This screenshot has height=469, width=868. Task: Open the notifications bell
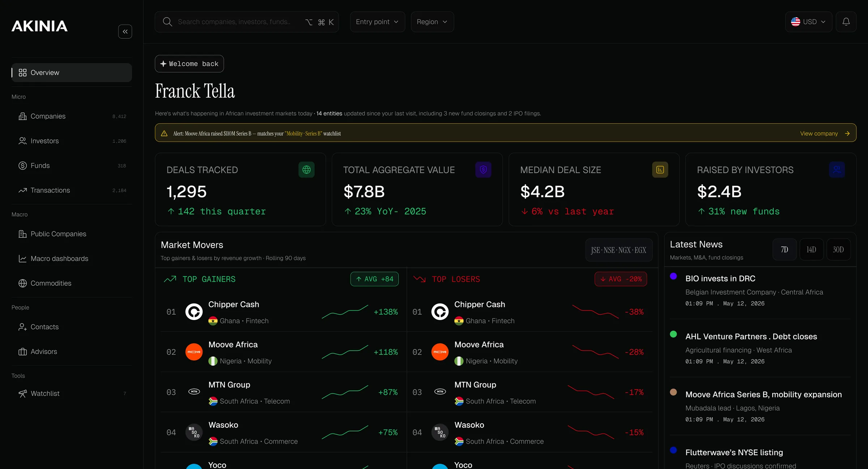point(846,22)
